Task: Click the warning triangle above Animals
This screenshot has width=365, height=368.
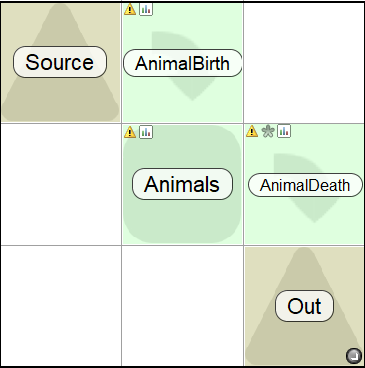Action: pyautogui.click(x=130, y=132)
